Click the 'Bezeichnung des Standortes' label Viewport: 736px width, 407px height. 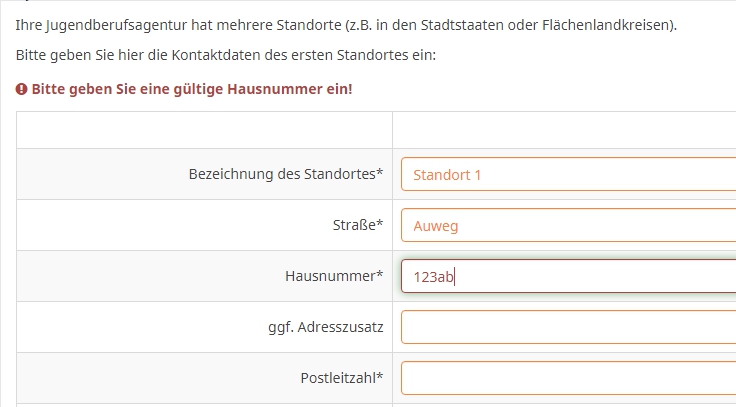(x=283, y=174)
